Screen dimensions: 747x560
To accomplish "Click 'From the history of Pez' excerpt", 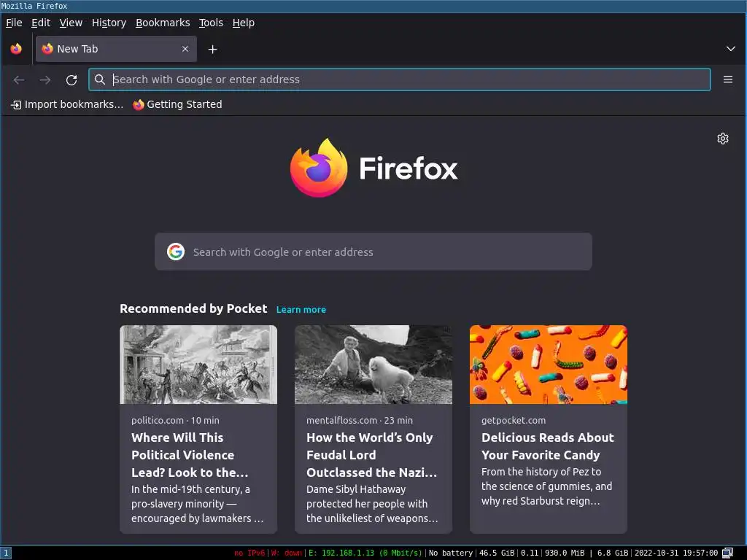I will coord(546,486).
